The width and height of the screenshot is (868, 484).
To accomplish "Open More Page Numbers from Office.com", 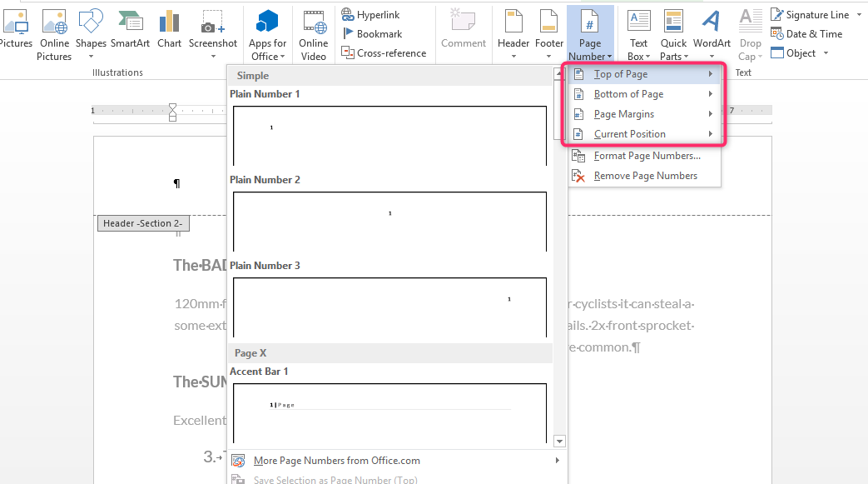I will tap(396, 461).
